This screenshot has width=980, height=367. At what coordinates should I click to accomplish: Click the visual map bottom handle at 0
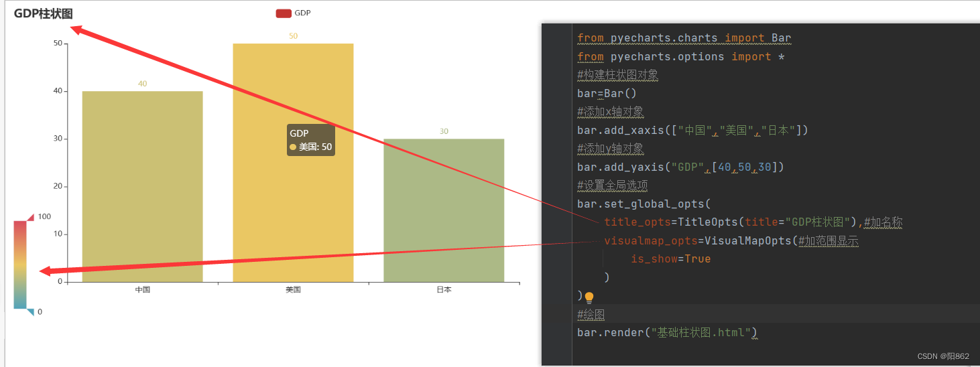pyautogui.click(x=30, y=312)
